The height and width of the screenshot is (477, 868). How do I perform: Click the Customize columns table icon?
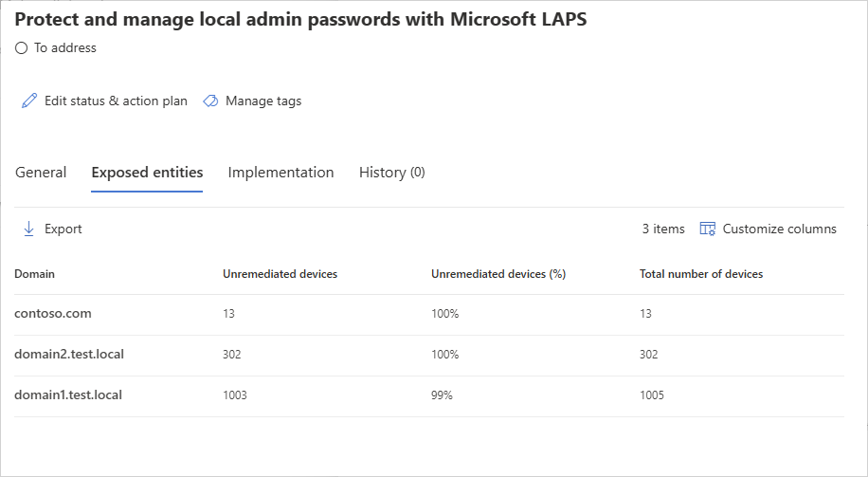[x=707, y=229]
